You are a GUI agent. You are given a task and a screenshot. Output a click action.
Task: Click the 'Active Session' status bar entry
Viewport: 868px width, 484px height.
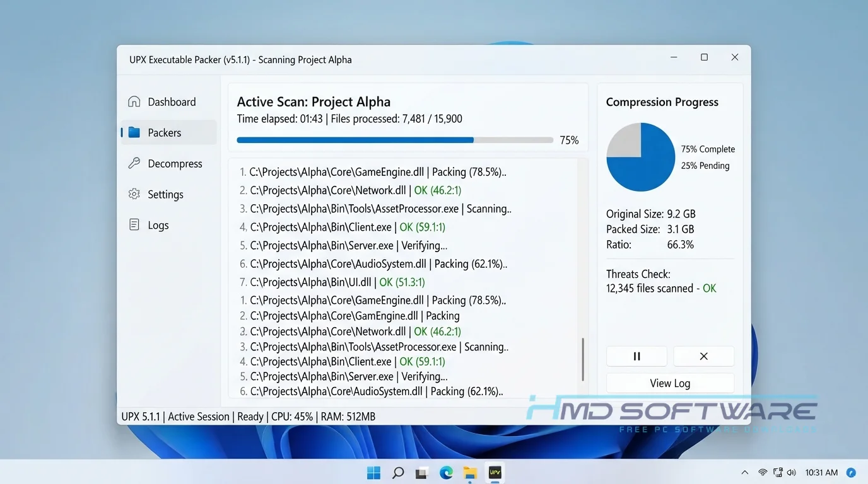[x=199, y=417]
